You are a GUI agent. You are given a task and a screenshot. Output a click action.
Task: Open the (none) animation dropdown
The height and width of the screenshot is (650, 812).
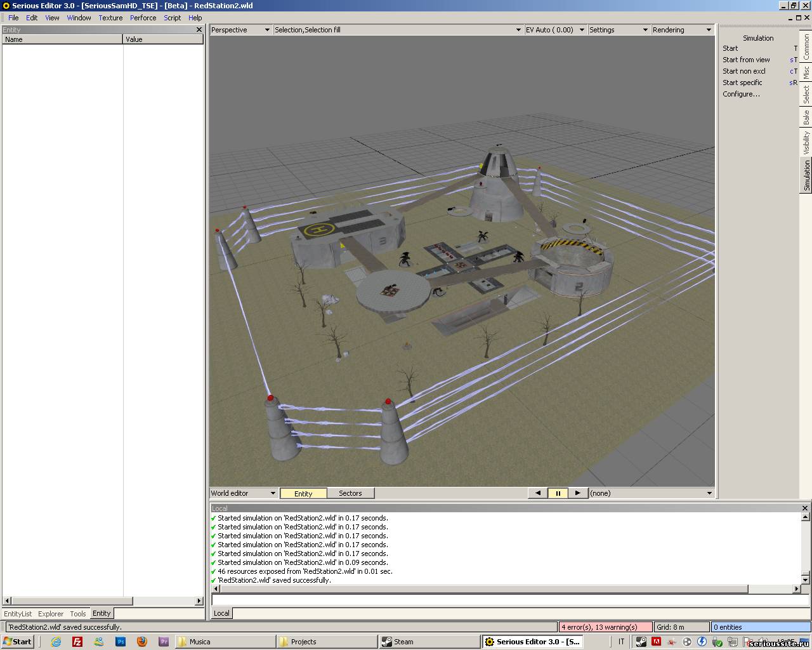(652, 493)
